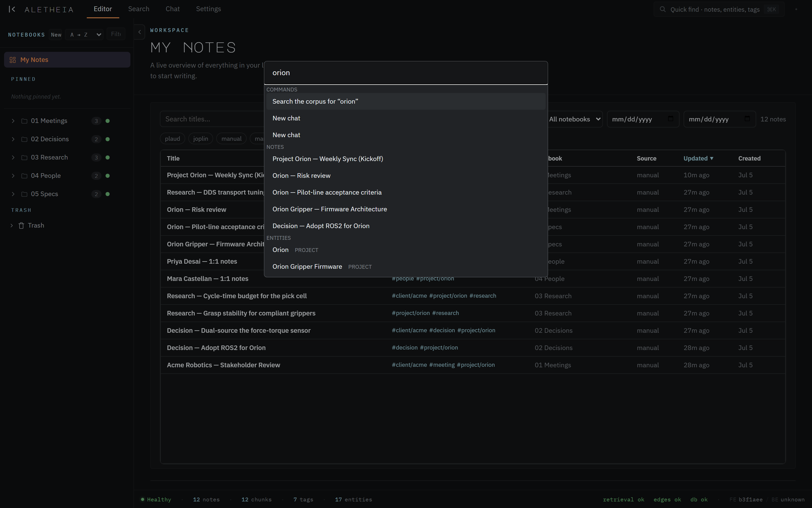The height and width of the screenshot is (508, 812).
Task: Click the New notebook button
Action: point(56,35)
